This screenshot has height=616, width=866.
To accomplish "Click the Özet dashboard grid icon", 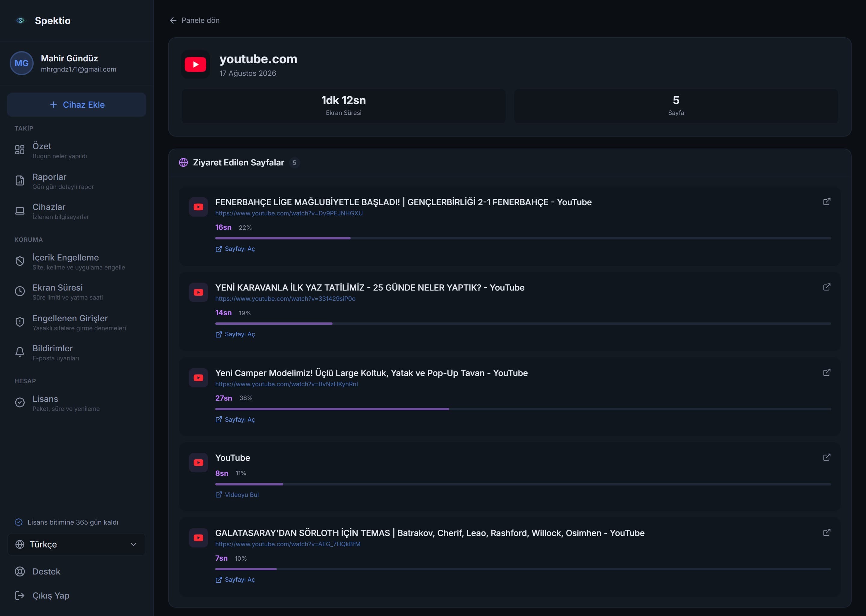I will point(20,150).
